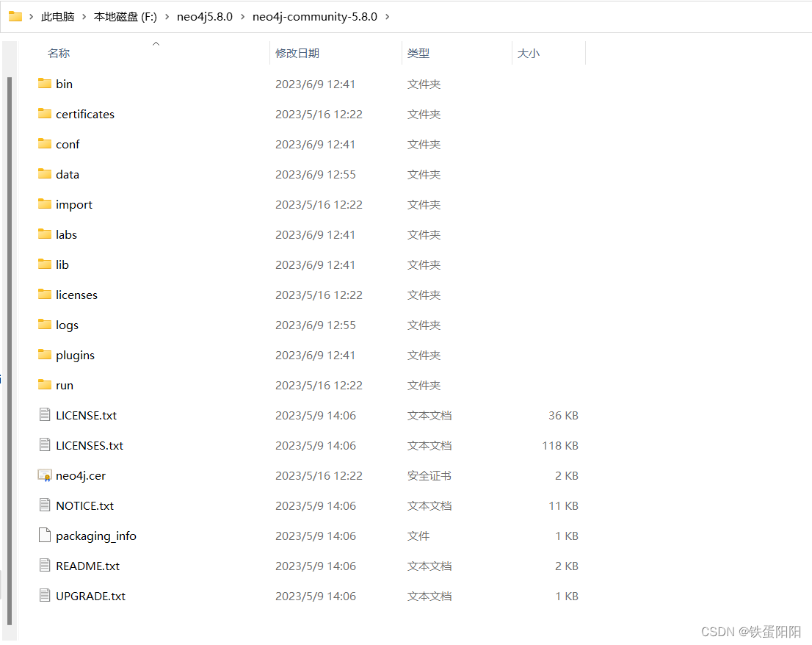Viewport: 812px width, 645px height.
Task: Click the NOTICE.txt document icon
Action: tap(45, 505)
